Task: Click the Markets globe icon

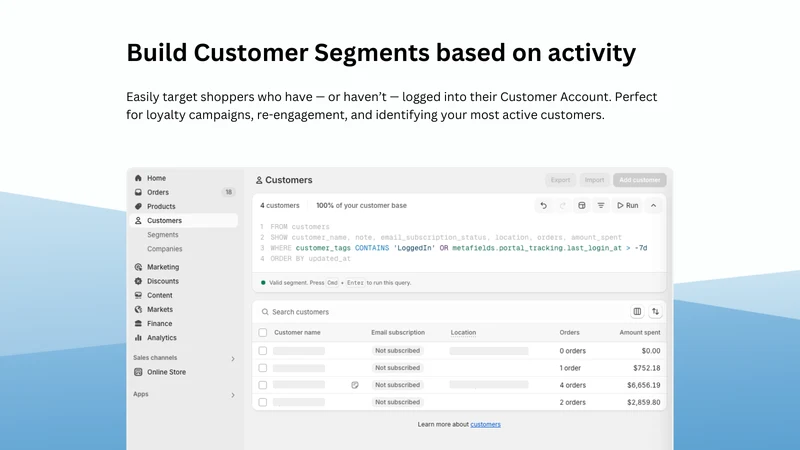Action: pos(138,309)
